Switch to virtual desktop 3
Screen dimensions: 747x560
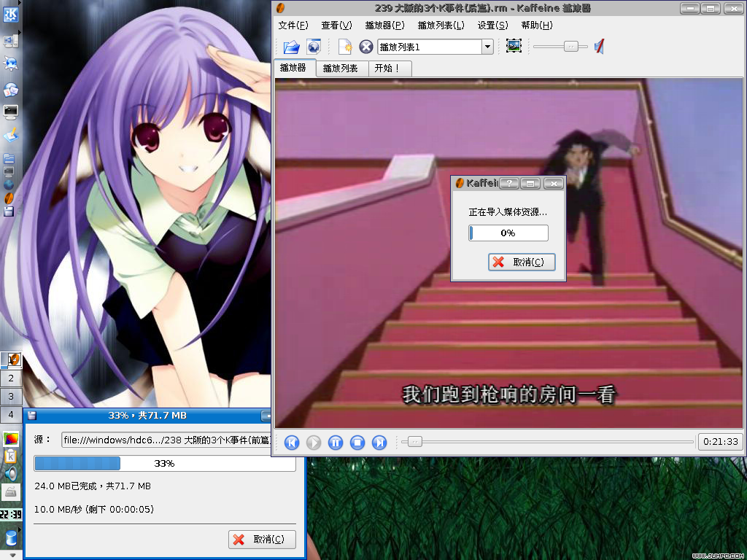[11, 396]
